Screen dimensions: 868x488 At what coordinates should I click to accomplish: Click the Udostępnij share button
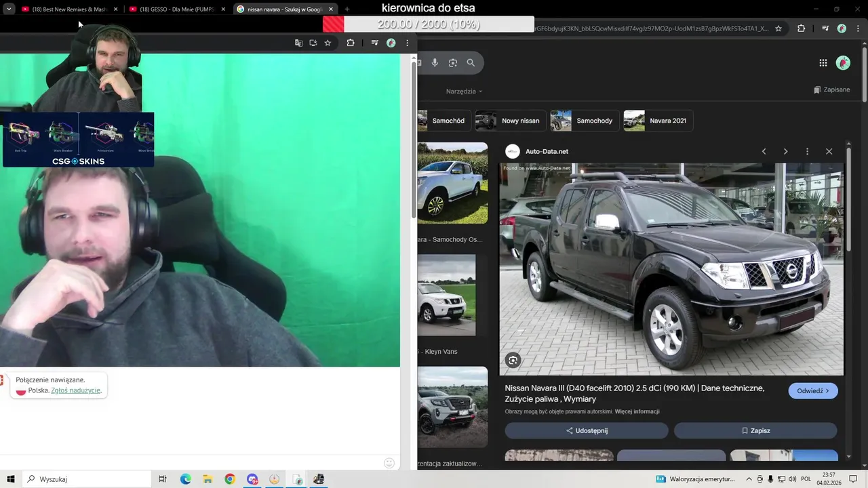pos(587,430)
